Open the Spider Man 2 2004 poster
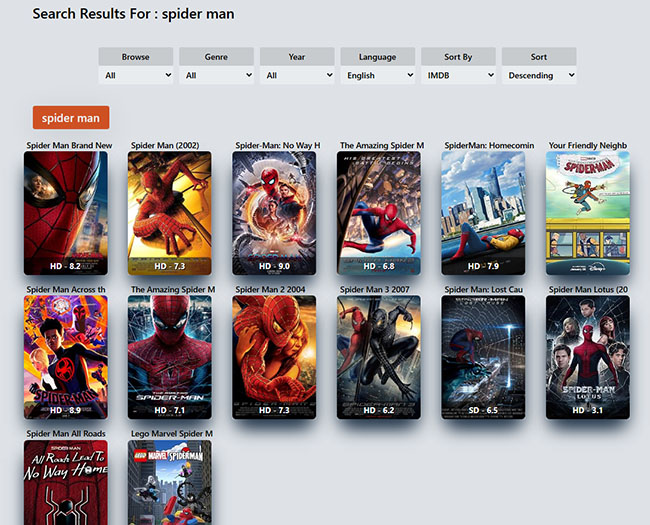 274,357
